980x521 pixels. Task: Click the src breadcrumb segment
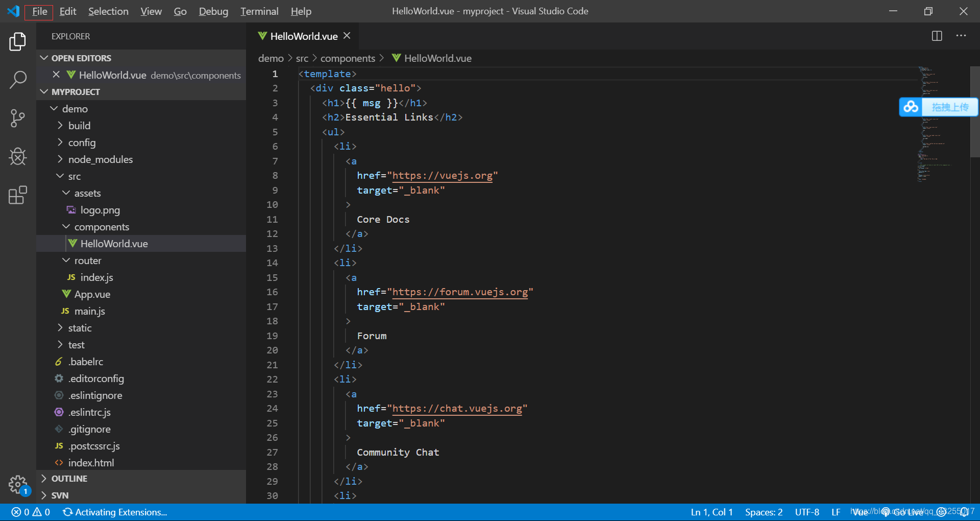pyautogui.click(x=302, y=58)
